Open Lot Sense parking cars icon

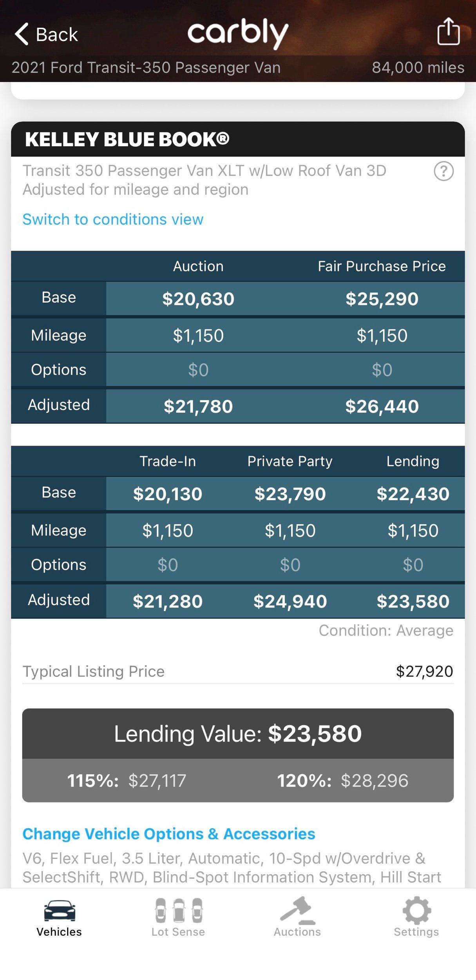point(179,910)
